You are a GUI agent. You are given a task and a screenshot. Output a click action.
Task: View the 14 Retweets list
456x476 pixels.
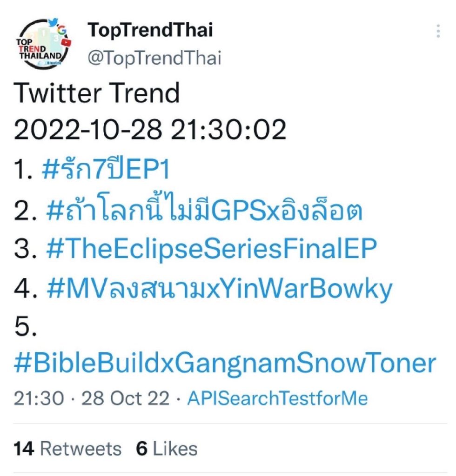pos(67,449)
